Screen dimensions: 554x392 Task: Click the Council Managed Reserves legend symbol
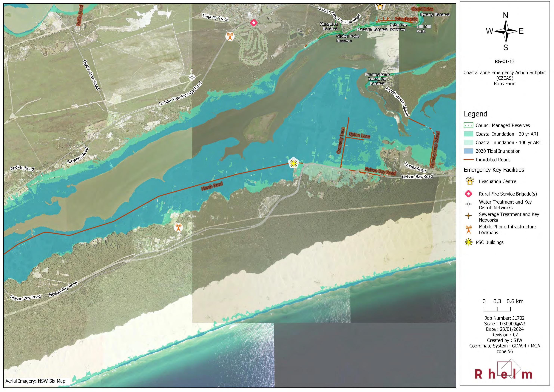(x=468, y=125)
